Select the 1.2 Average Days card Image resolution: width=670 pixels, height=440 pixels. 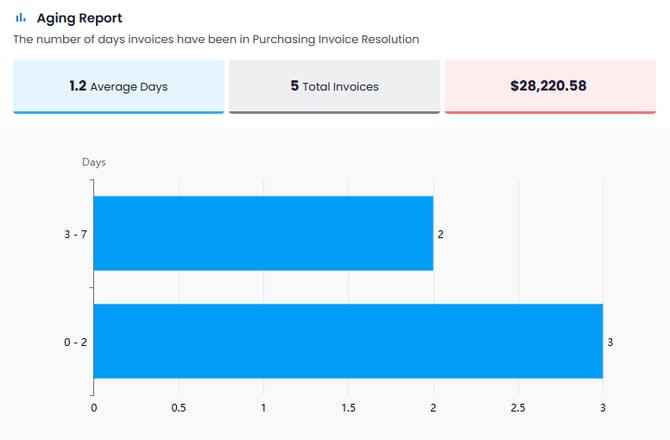(x=118, y=86)
